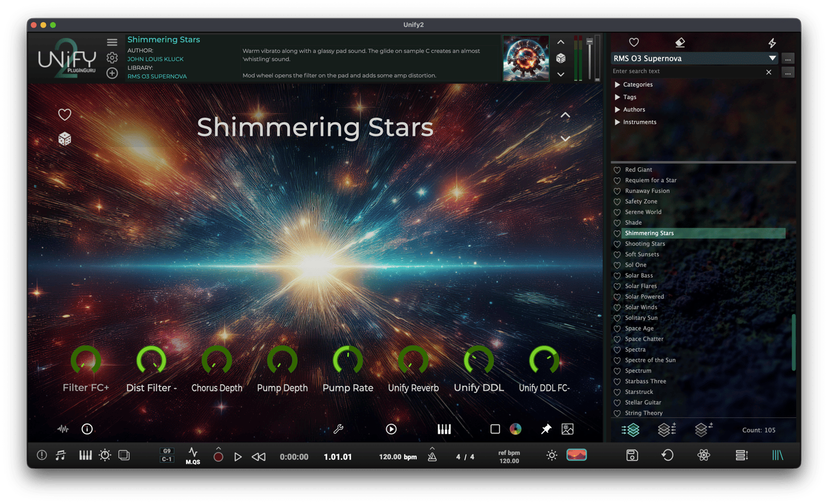Open the hamburger menu beside the Unify logo
The image size is (828, 504).
(x=112, y=42)
